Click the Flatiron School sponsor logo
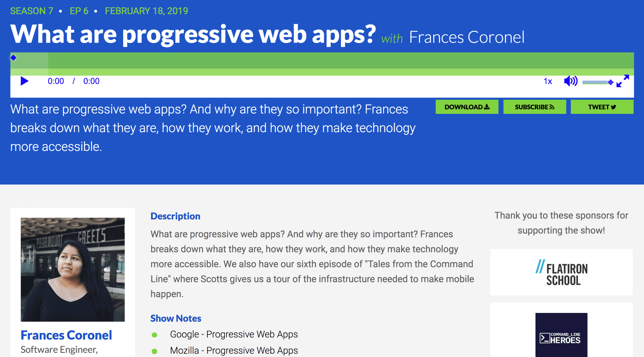Viewport: 644px width, 357px height. point(561,272)
